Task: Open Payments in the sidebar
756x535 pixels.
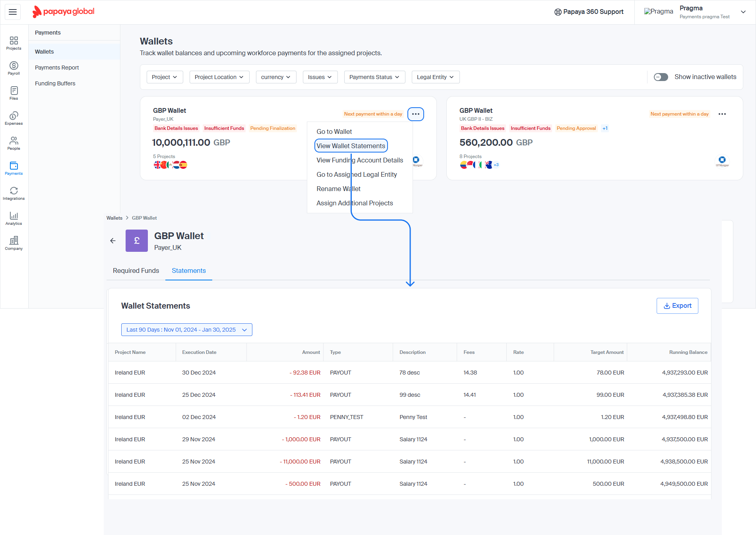Action: [14, 168]
